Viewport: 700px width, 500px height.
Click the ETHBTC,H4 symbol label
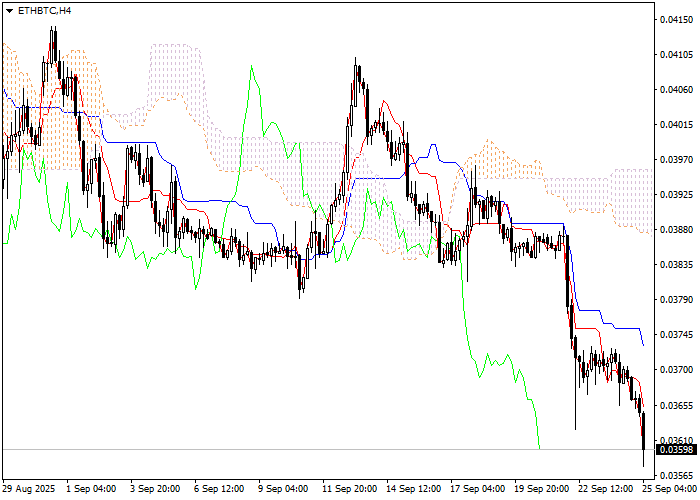coord(45,10)
